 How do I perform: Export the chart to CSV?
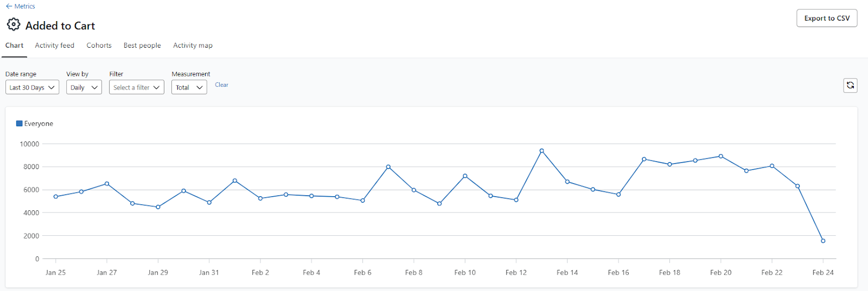(827, 18)
